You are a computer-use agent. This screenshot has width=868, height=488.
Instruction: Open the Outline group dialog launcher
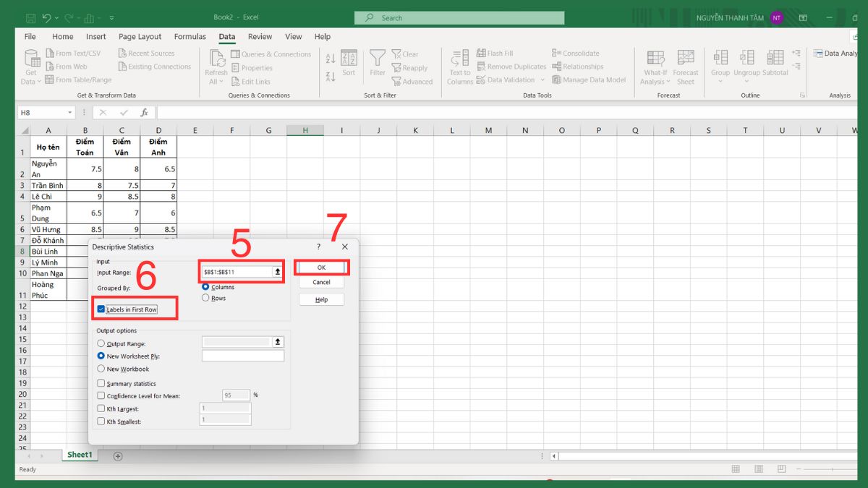pyautogui.click(x=802, y=95)
